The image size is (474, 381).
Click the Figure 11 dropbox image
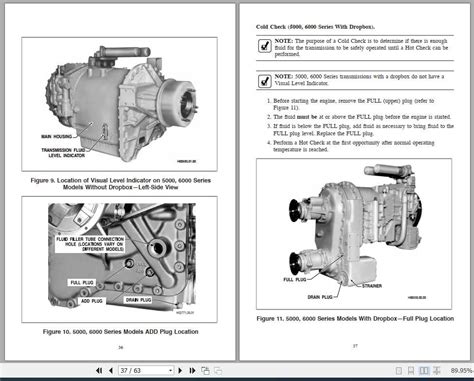tap(354, 234)
